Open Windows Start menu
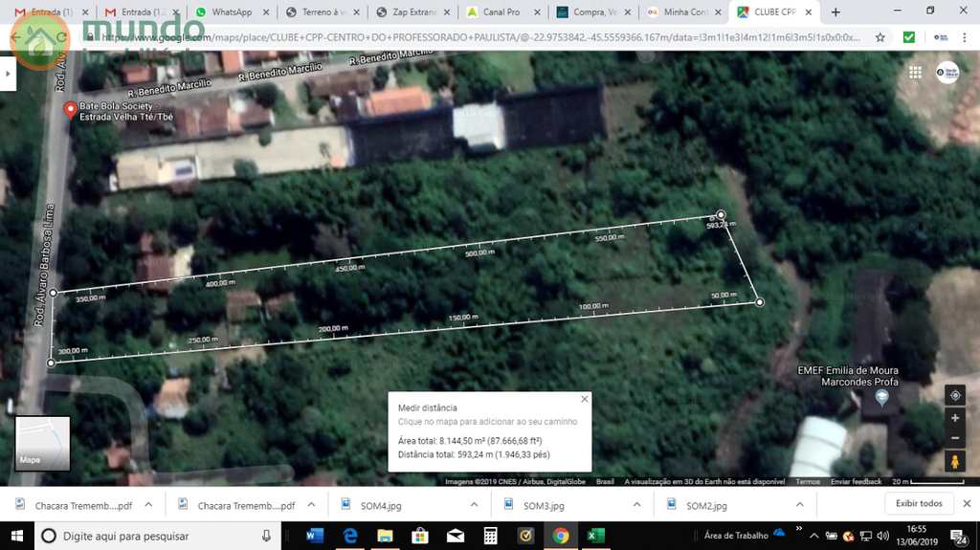This screenshot has height=550, width=980. click(17, 536)
